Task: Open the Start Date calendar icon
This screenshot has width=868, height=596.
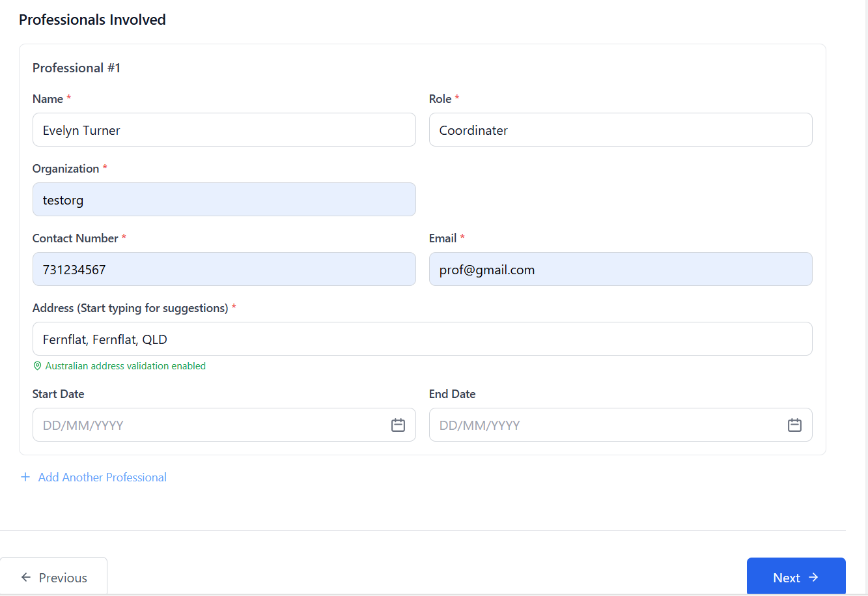Action: point(398,425)
